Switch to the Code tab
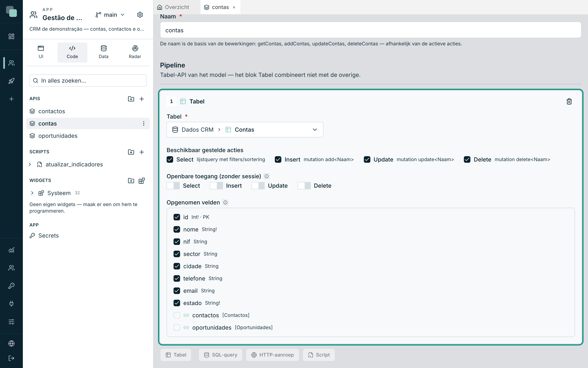 (72, 52)
